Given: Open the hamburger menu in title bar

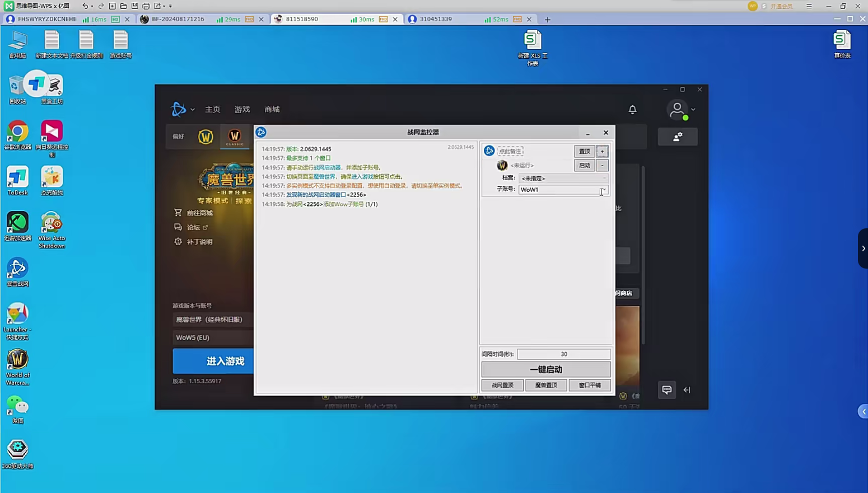Looking at the screenshot, I should click(809, 6).
